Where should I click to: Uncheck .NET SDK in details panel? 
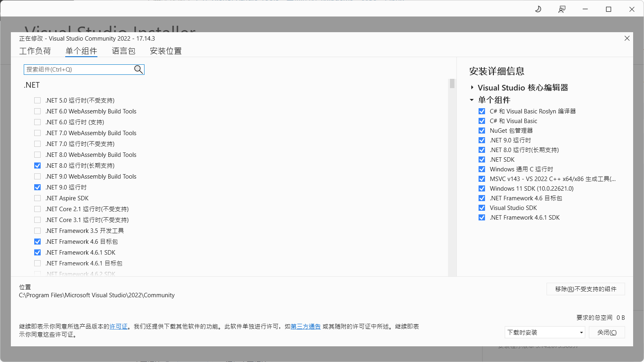pyautogui.click(x=482, y=159)
